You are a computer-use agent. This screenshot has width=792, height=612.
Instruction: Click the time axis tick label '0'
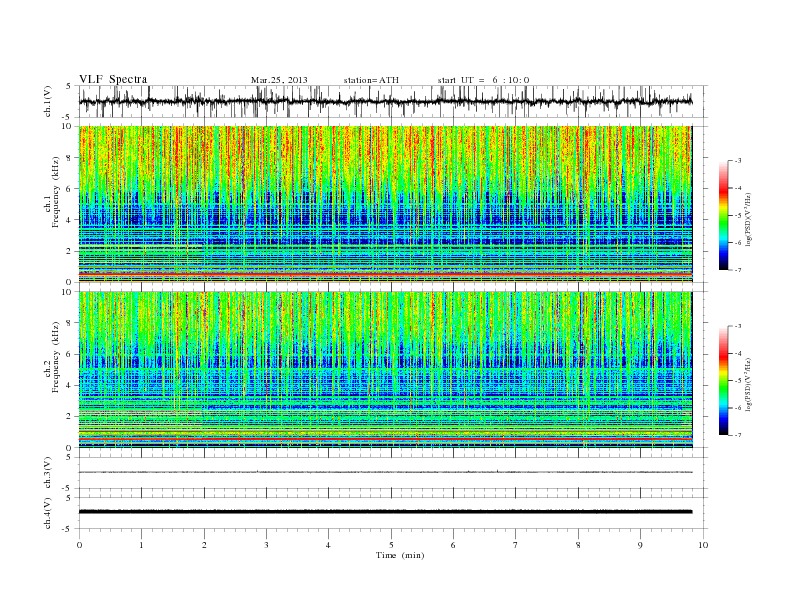point(79,545)
